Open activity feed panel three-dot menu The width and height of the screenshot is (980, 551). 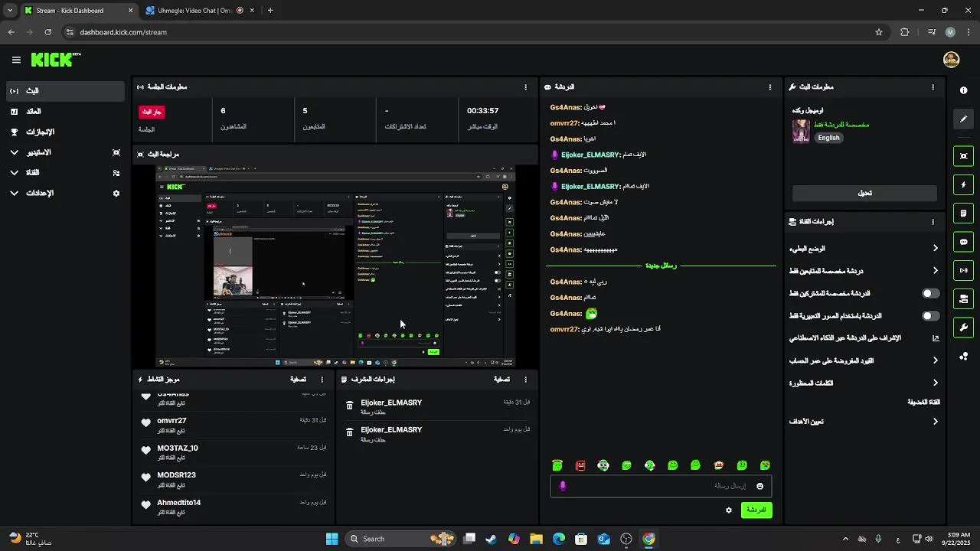[x=322, y=380]
